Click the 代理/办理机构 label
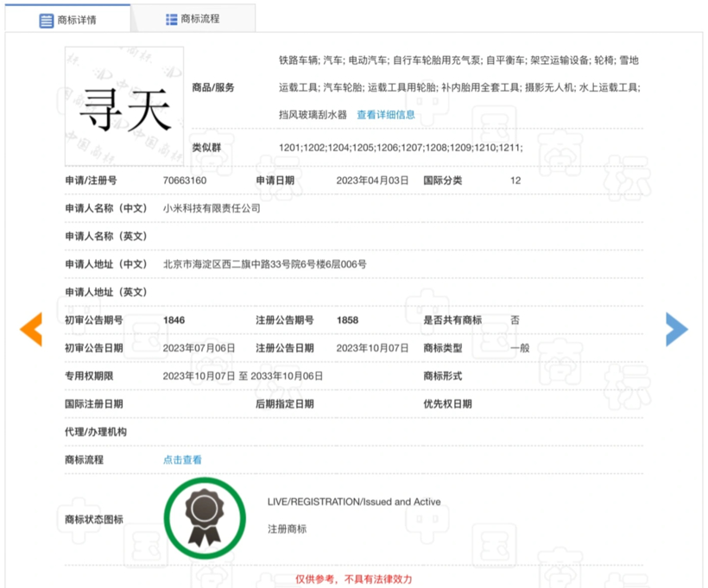The height and width of the screenshot is (588, 708). [96, 432]
